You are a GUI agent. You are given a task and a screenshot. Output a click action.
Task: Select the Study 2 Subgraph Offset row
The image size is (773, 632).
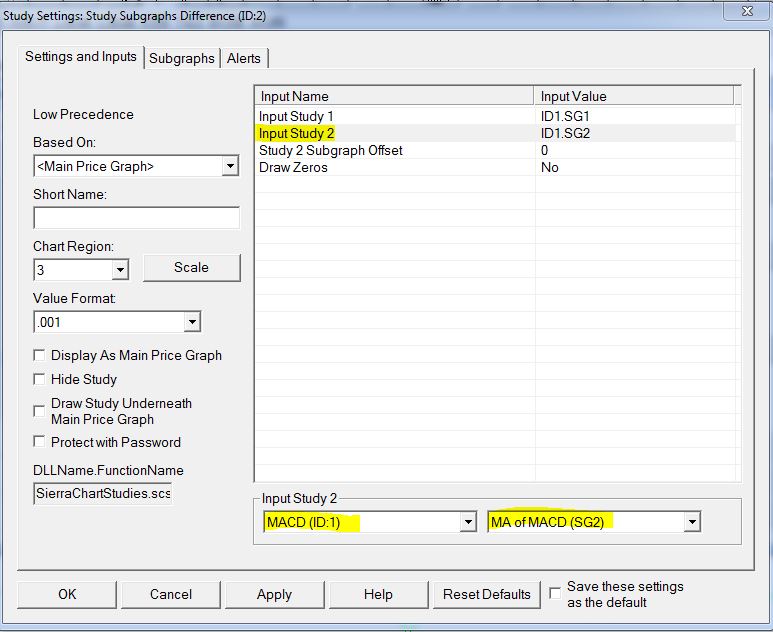click(x=495, y=150)
